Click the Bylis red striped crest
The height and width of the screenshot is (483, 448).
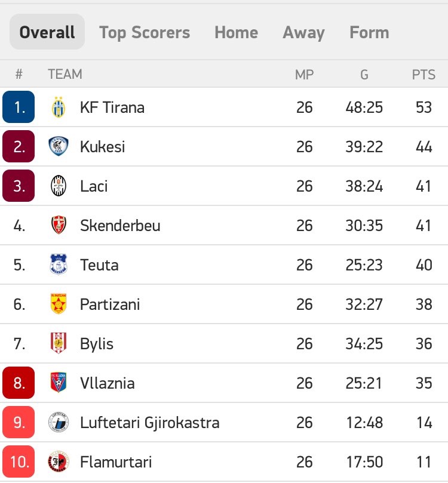[58, 343]
